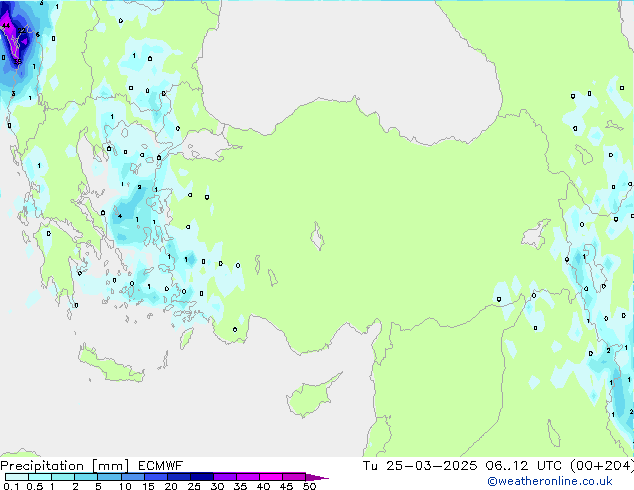Pick the legend swatch between 35 and 40
This screenshot has height=490, width=634.
point(248,477)
